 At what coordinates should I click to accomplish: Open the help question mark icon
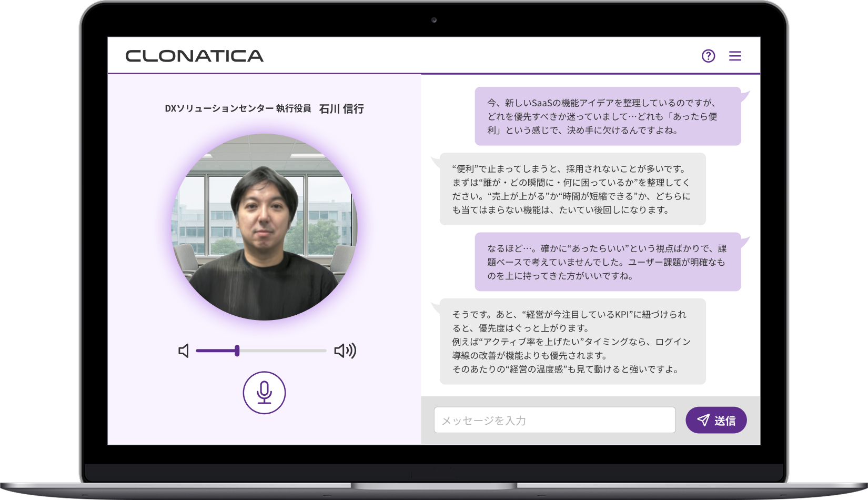(x=708, y=56)
